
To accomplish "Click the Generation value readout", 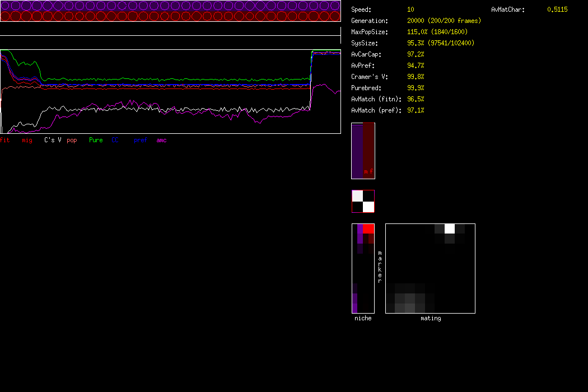I will [x=444, y=21].
